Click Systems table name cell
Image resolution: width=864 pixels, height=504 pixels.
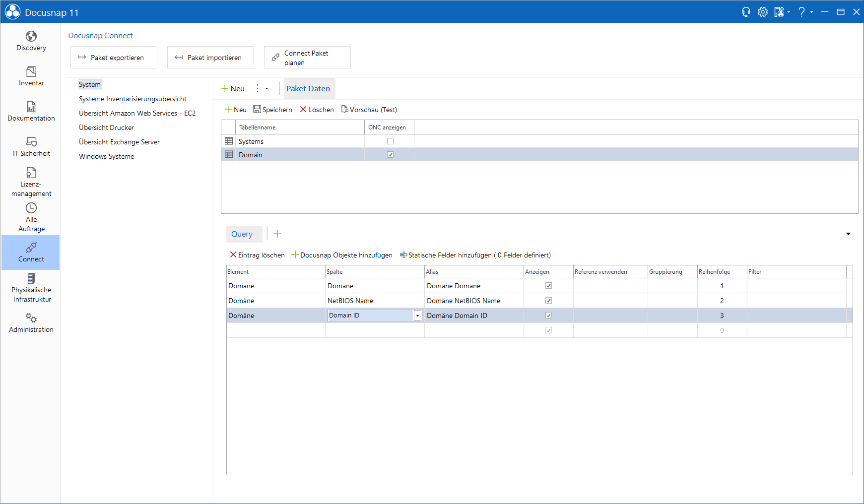pyautogui.click(x=300, y=141)
